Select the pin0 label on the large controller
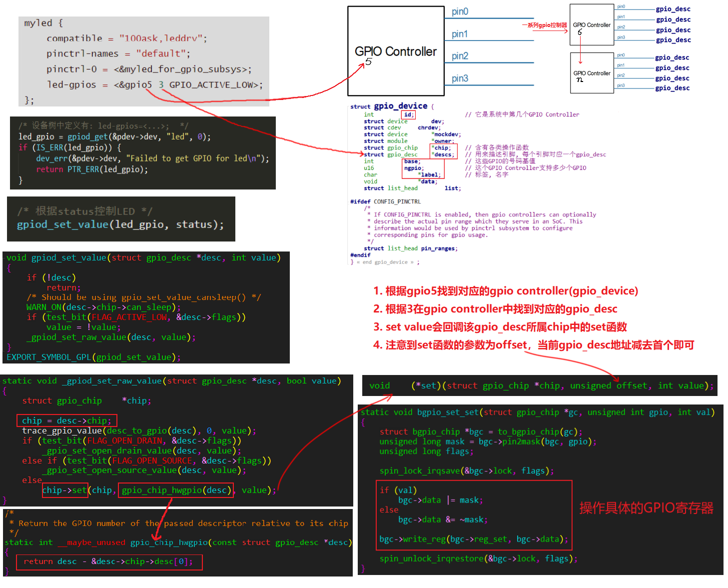Viewport: 728px width, 588px height. coord(460,11)
